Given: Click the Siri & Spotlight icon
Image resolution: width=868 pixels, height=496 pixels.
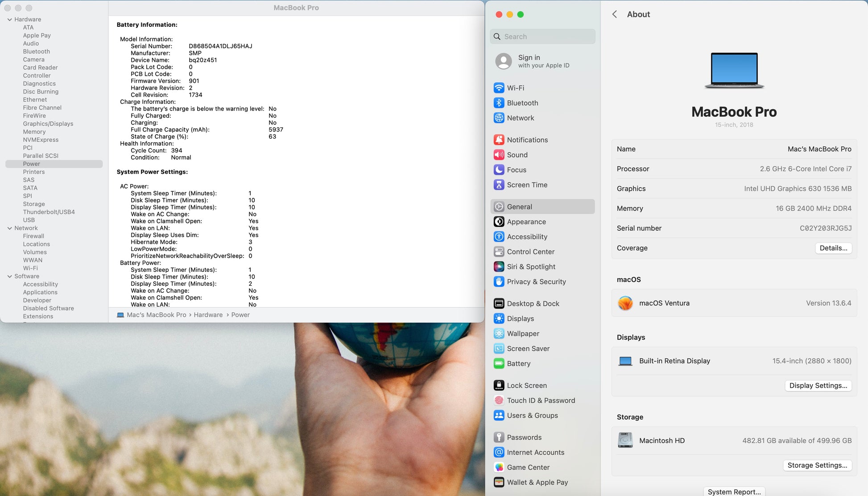Looking at the screenshot, I should 499,267.
